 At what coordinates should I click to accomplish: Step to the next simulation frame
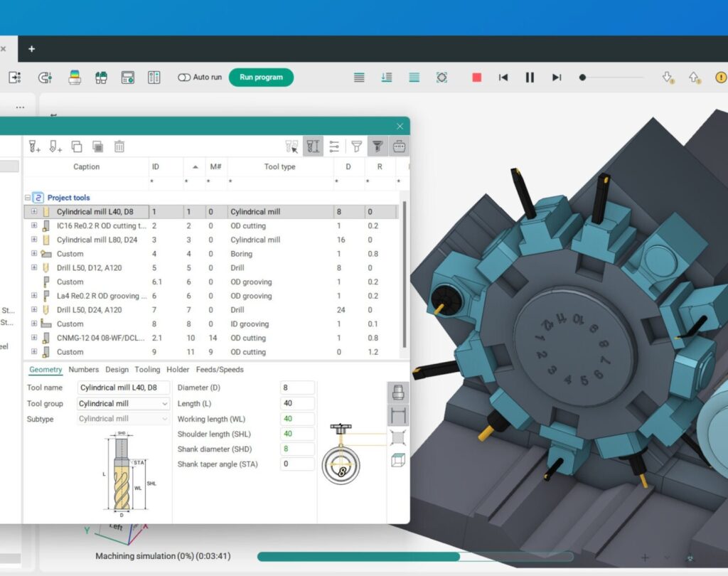click(x=557, y=78)
